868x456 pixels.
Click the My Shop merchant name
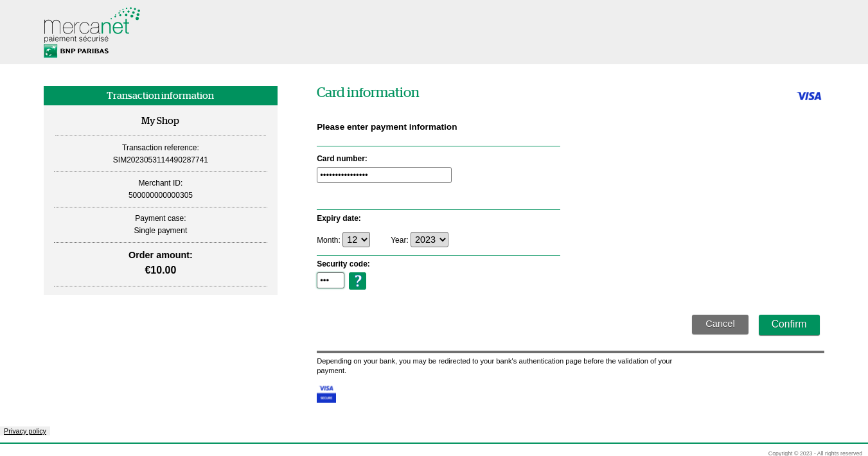[x=160, y=121]
